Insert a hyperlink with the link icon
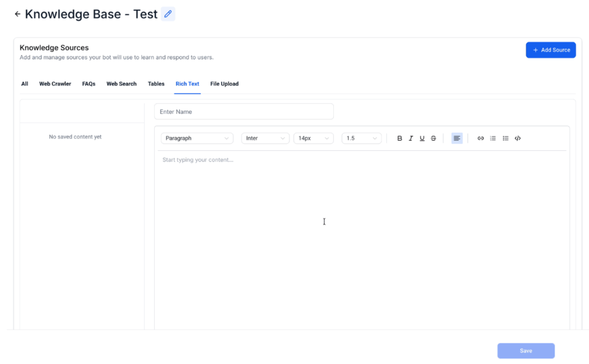 [x=481, y=138]
